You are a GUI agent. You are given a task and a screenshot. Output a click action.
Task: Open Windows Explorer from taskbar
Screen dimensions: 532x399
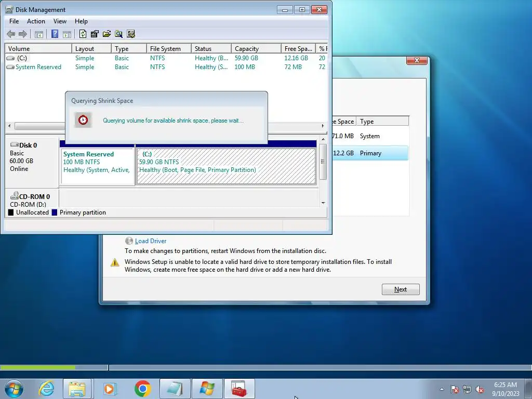tap(77, 389)
